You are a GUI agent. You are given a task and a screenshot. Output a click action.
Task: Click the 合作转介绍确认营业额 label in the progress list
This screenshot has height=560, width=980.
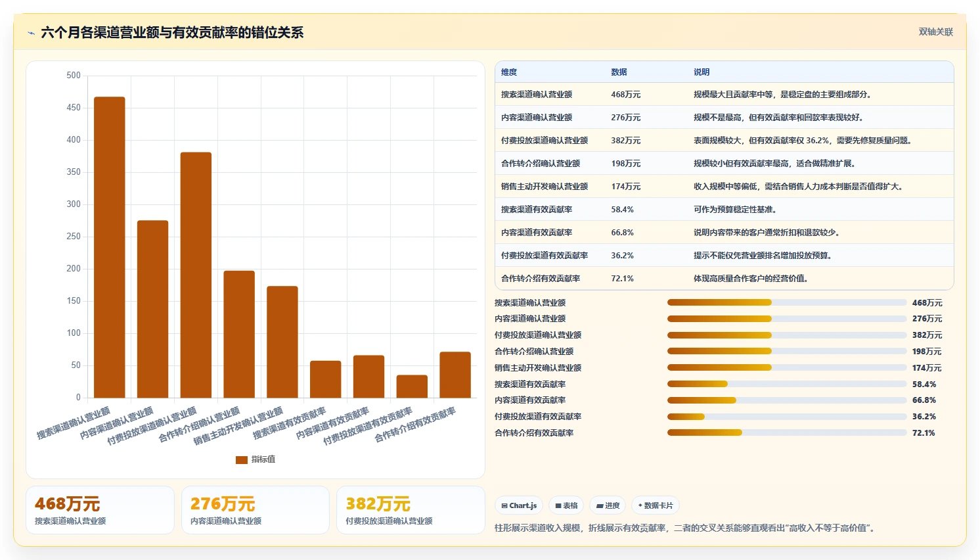point(534,352)
